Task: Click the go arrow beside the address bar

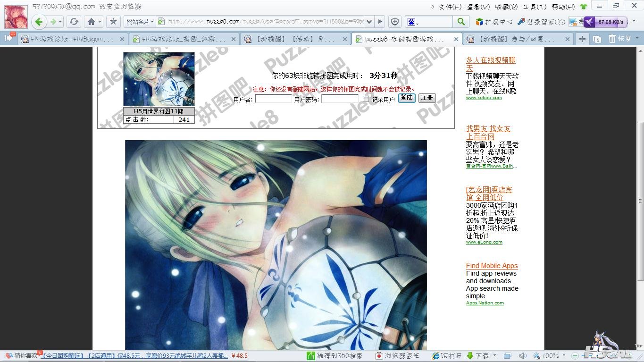Action: coord(380,22)
